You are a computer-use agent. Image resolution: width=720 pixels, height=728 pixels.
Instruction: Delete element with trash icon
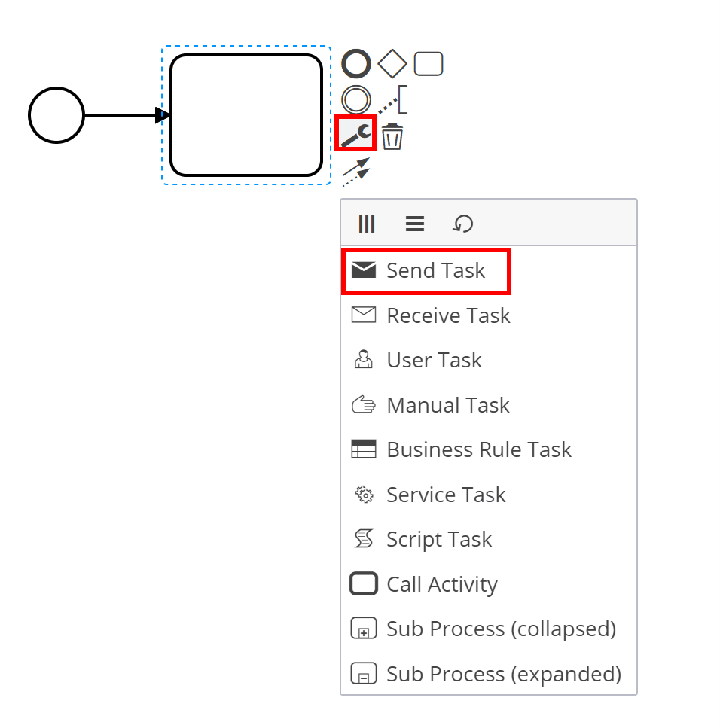[392, 136]
